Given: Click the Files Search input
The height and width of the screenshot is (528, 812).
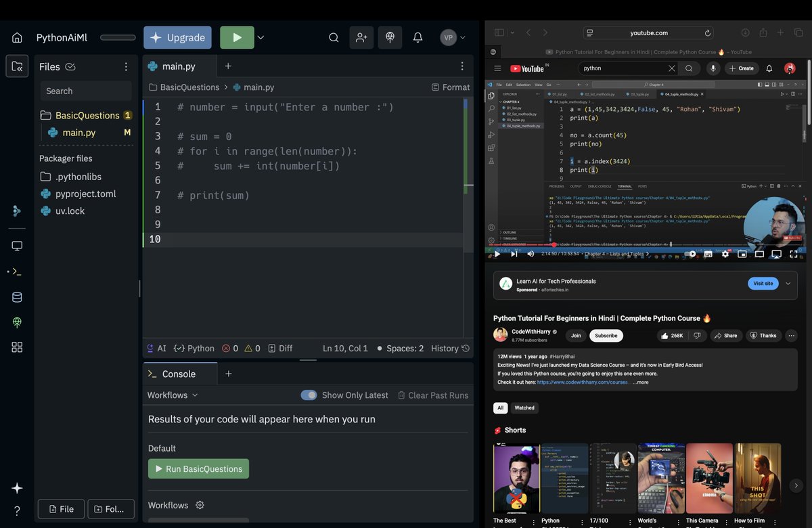Looking at the screenshot, I should (86, 91).
